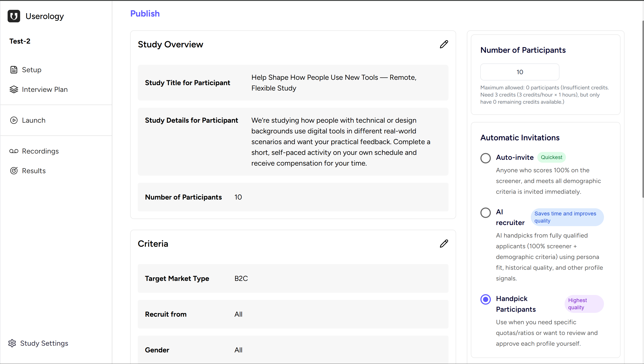Click the Highest quality badge

[584, 303]
